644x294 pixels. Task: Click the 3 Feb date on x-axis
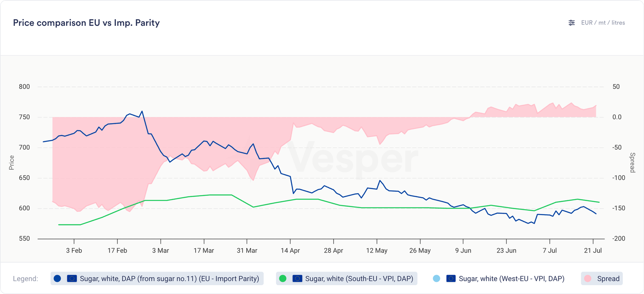[x=74, y=251]
